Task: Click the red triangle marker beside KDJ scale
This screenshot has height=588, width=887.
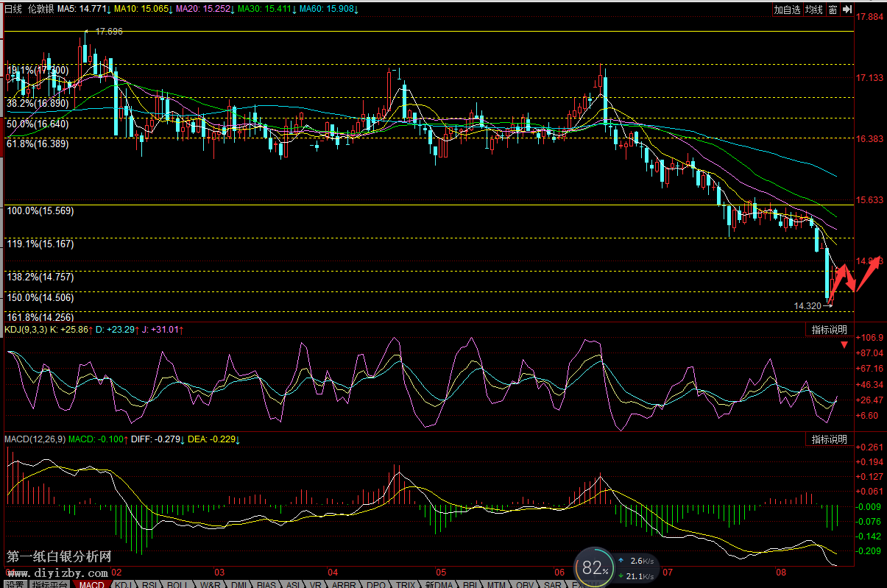Action: tap(844, 353)
